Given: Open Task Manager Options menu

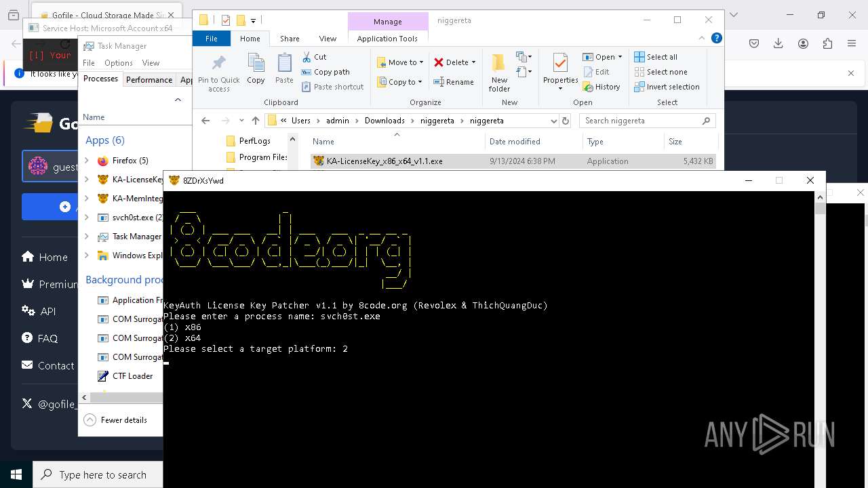Looking at the screenshot, I should (119, 63).
